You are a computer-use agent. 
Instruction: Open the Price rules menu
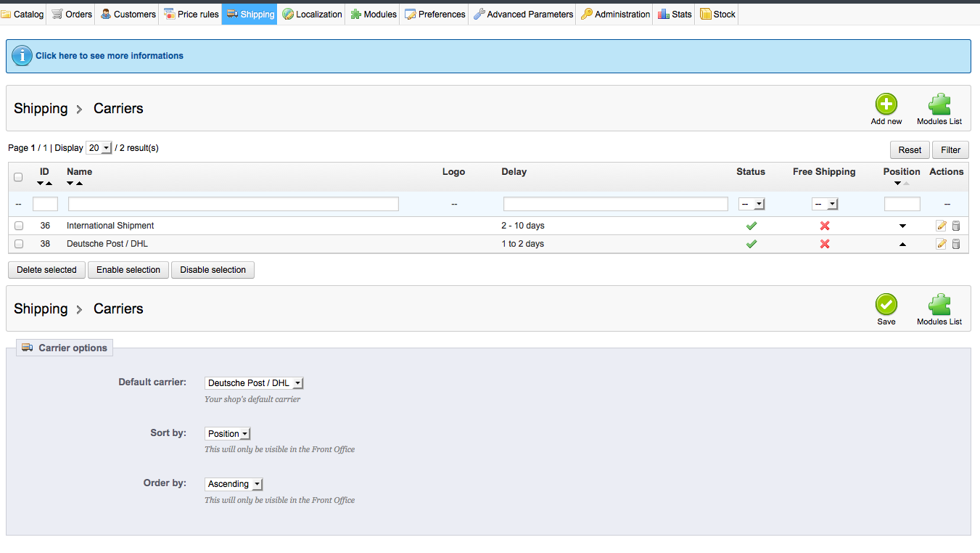click(x=192, y=14)
